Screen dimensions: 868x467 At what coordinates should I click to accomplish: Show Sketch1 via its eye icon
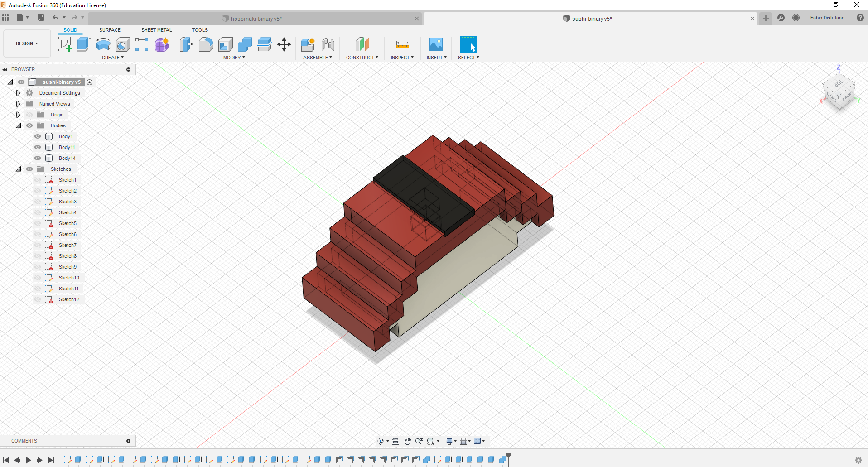(x=38, y=180)
